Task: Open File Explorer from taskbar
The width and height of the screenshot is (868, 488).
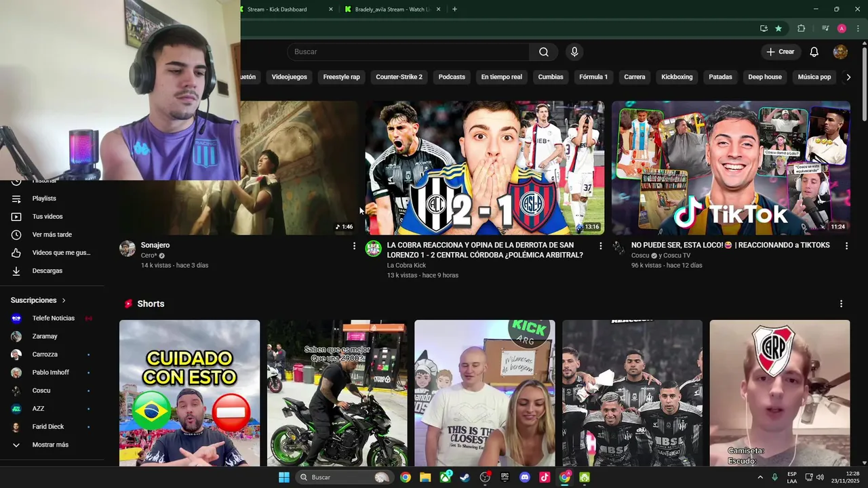Action: (x=425, y=477)
